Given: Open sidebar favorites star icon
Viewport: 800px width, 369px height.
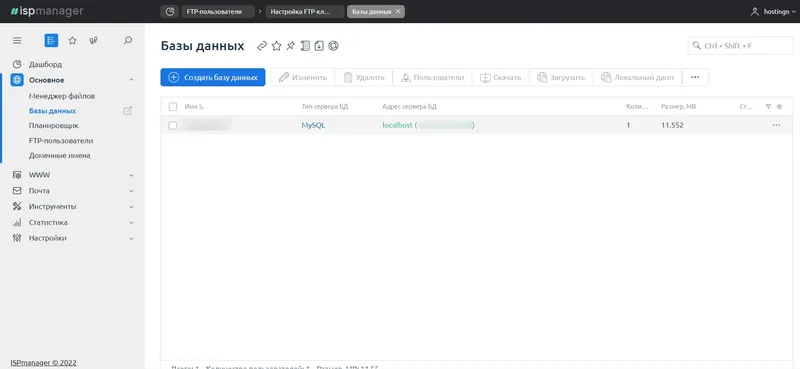Looking at the screenshot, I should coord(72,40).
